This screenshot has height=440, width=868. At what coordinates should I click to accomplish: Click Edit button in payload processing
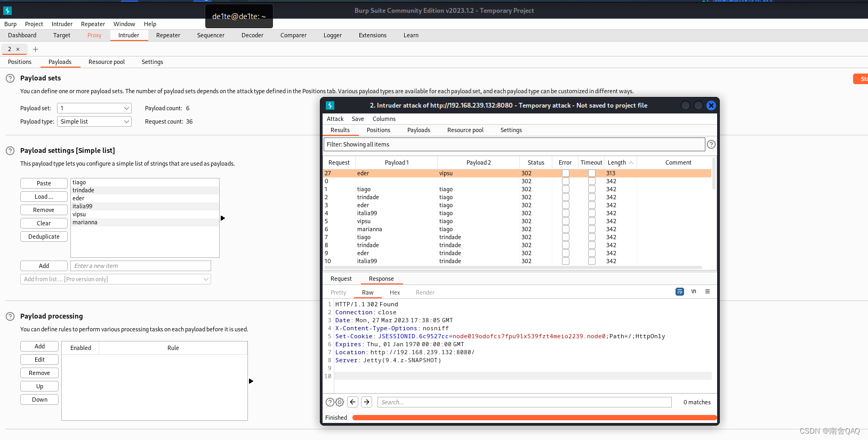tap(39, 360)
